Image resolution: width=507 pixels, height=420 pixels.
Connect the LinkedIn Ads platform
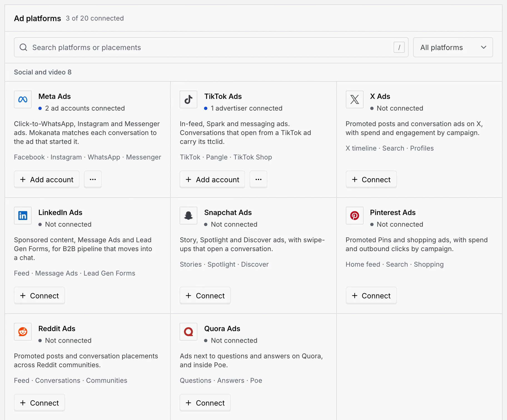[x=39, y=296]
